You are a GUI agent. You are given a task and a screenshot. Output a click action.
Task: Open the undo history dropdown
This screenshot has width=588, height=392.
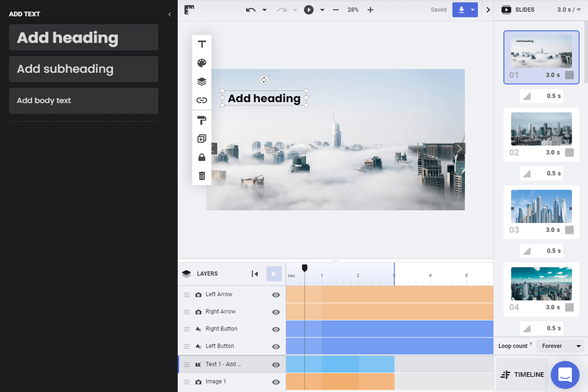click(265, 10)
